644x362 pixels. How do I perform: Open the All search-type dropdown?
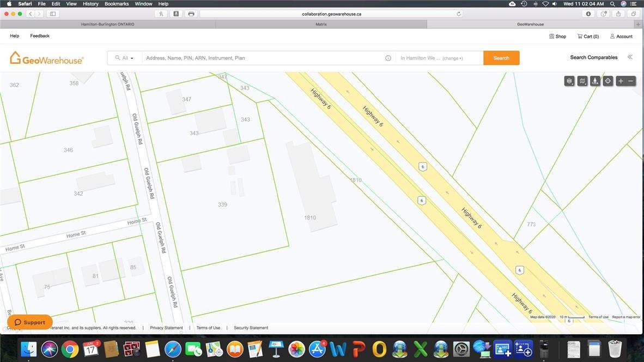124,58
